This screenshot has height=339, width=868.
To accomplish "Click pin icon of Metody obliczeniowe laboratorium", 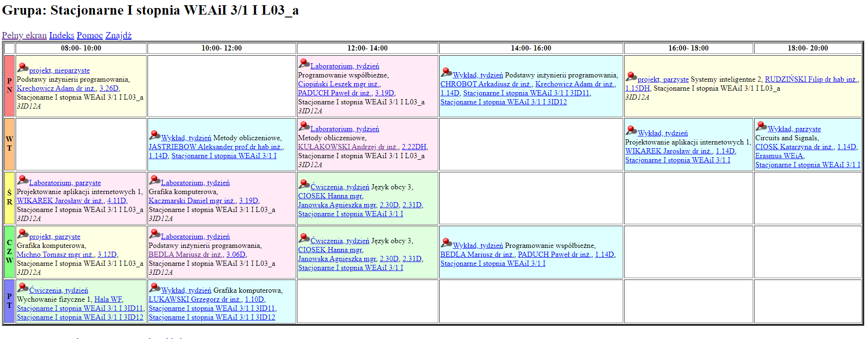I will pyautogui.click(x=304, y=126).
